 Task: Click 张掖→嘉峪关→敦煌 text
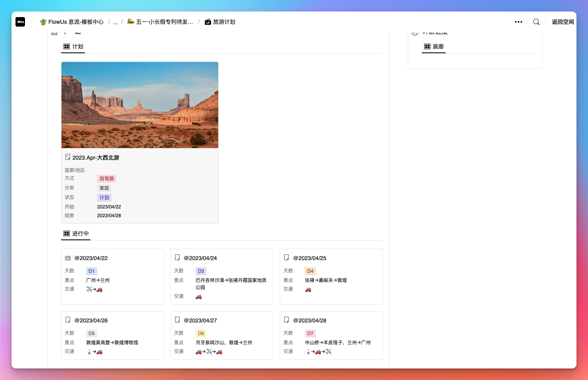[326, 280]
